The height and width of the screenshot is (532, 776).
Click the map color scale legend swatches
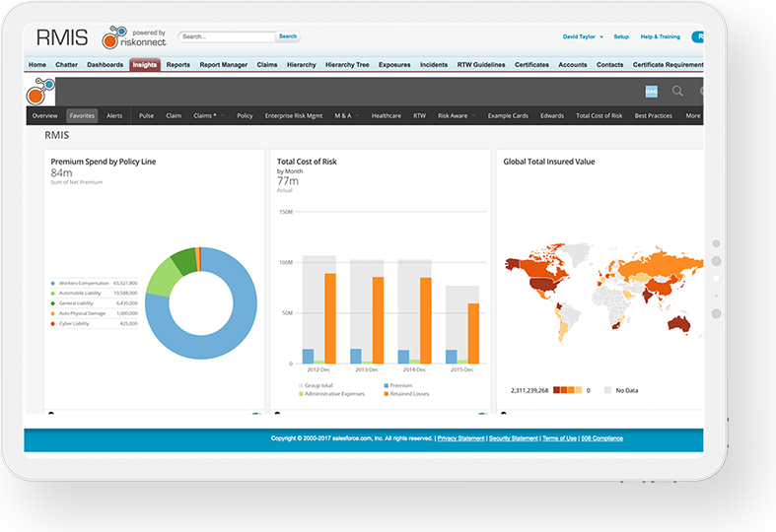click(x=567, y=390)
